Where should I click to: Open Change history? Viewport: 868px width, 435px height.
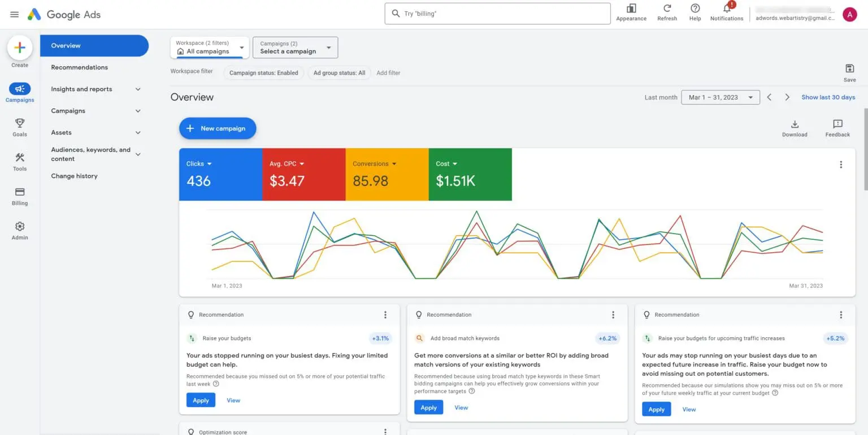[x=74, y=176]
